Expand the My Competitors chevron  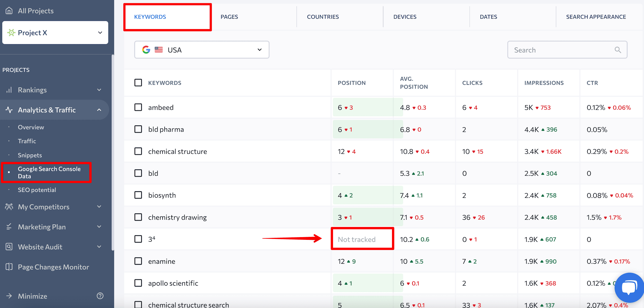coord(99,207)
